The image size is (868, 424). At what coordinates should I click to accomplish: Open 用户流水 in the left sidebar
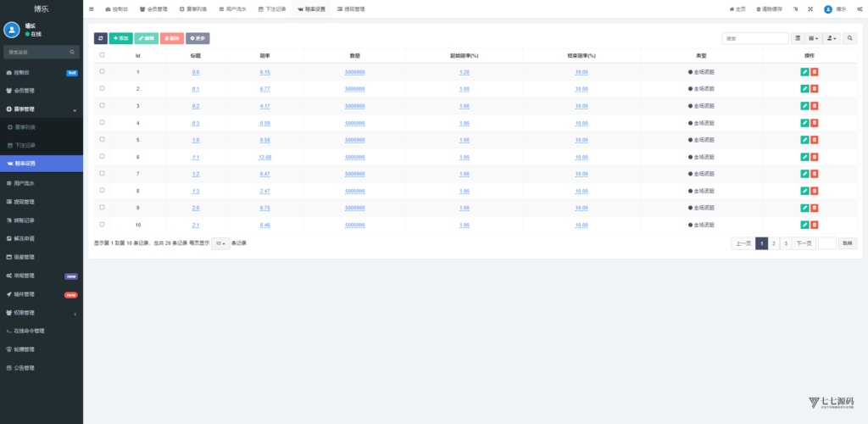42,183
